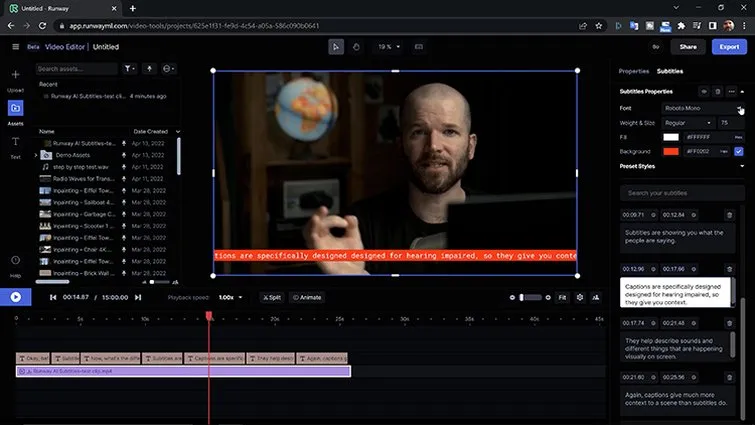Open the 19% zoom level dropdown
The image size is (755, 425).
point(389,46)
